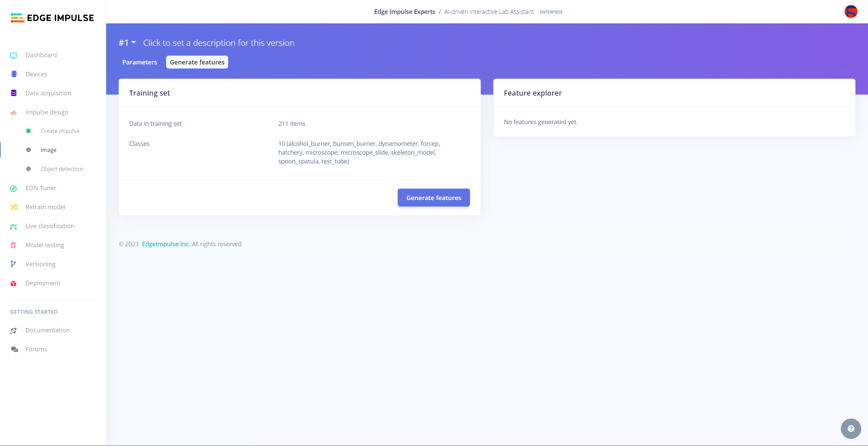Click the Edge Impulse logo
This screenshot has width=868, height=446.
coord(52,18)
